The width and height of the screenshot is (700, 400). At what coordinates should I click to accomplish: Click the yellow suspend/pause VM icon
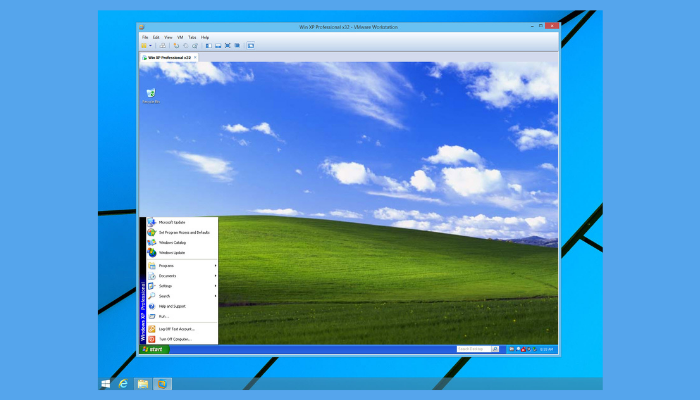click(144, 46)
